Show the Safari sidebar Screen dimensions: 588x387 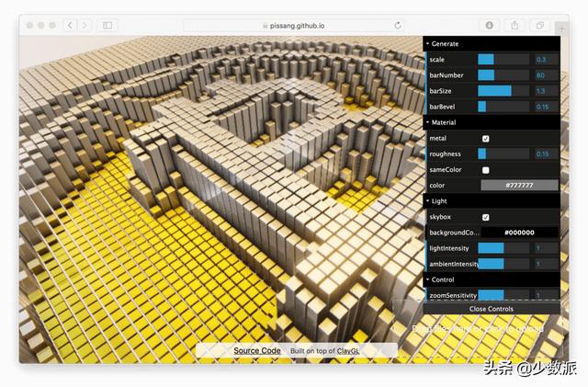(107, 25)
